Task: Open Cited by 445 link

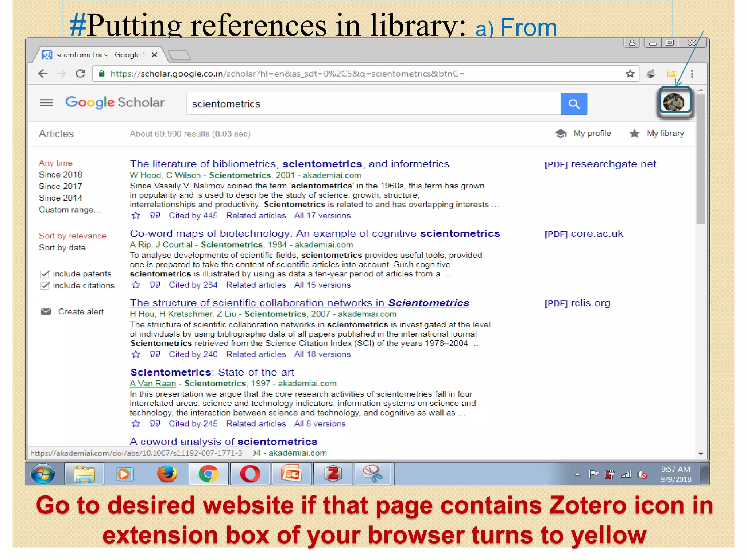Action: (193, 215)
